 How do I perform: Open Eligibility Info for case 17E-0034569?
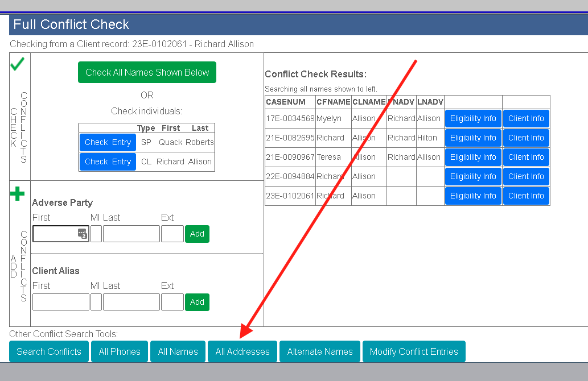point(473,118)
